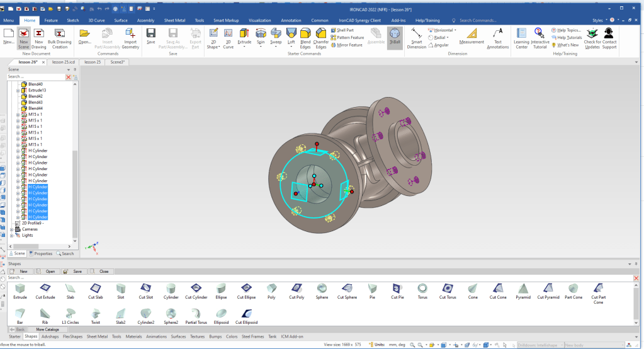Click the Measurement triangle icon
The image size is (644, 349).
coord(472,33)
